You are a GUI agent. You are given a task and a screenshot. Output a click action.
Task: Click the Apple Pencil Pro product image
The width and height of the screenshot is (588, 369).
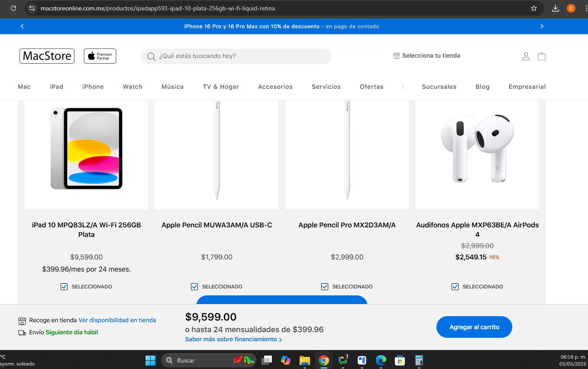pos(347,154)
